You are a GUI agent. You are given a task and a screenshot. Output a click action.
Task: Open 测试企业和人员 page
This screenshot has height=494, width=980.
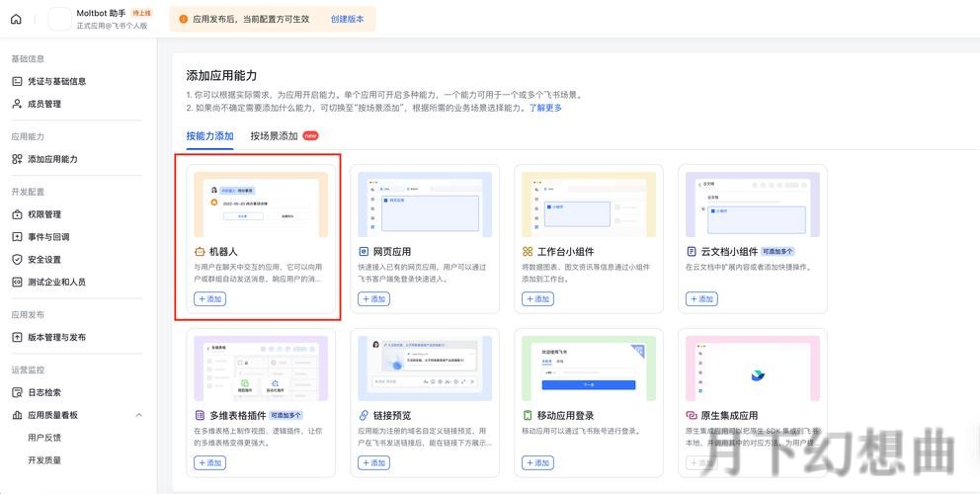click(x=56, y=283)
